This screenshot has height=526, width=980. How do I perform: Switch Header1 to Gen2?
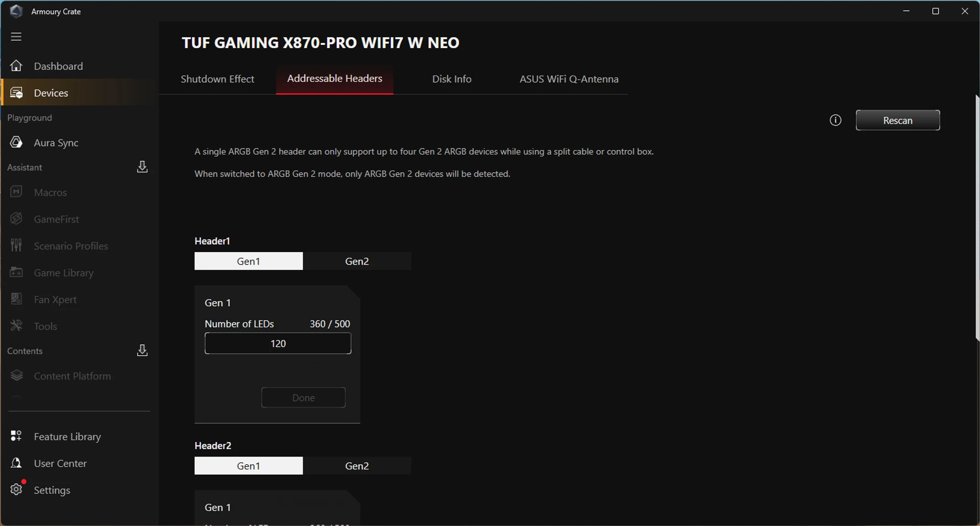357,261
